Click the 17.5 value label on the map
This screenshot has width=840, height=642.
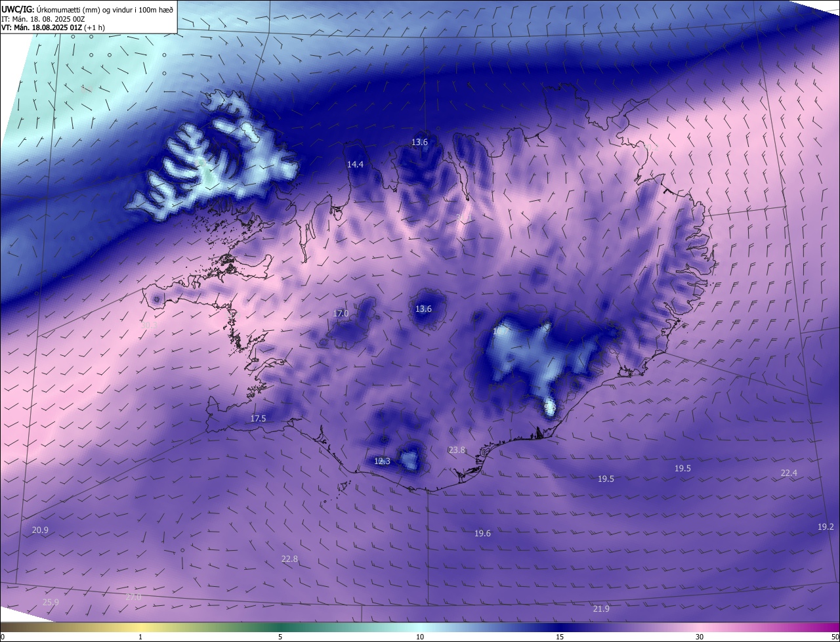tap(258, 419)
